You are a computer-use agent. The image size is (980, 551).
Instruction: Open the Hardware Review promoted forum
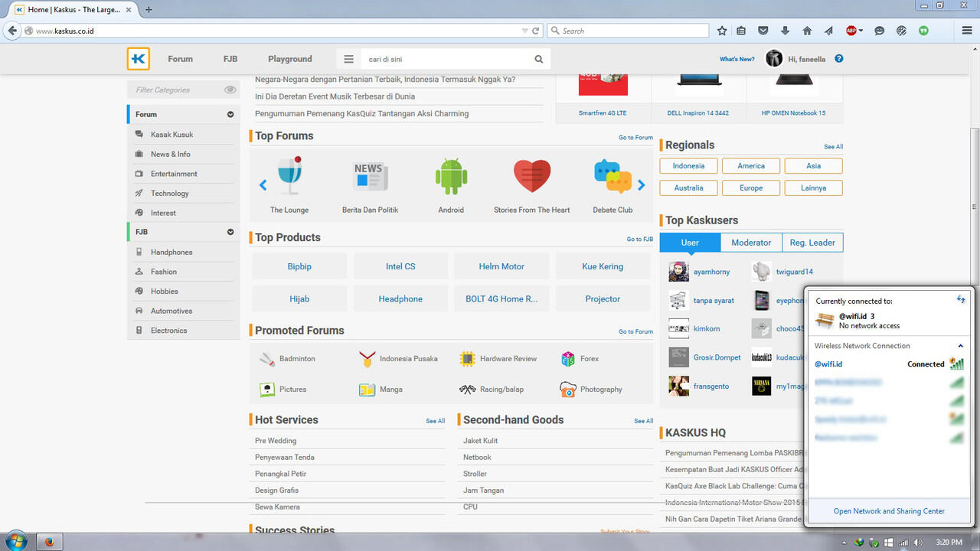(x=508, y=359)
